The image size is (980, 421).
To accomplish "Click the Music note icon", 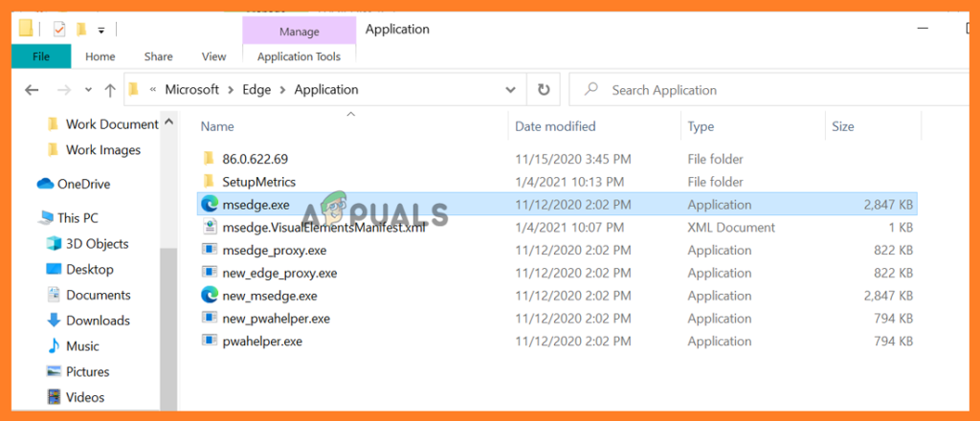I will point(54,346).
